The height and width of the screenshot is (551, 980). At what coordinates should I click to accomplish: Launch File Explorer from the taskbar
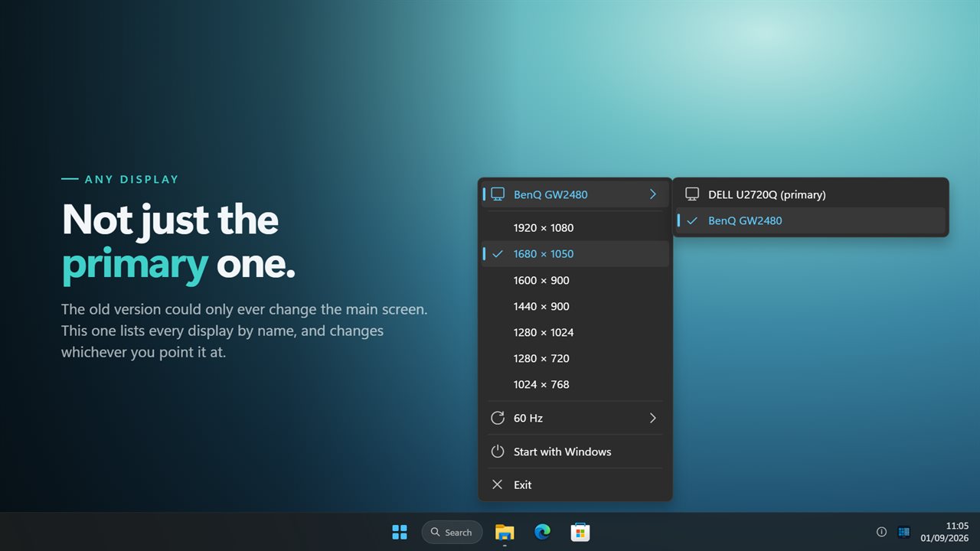505,532
